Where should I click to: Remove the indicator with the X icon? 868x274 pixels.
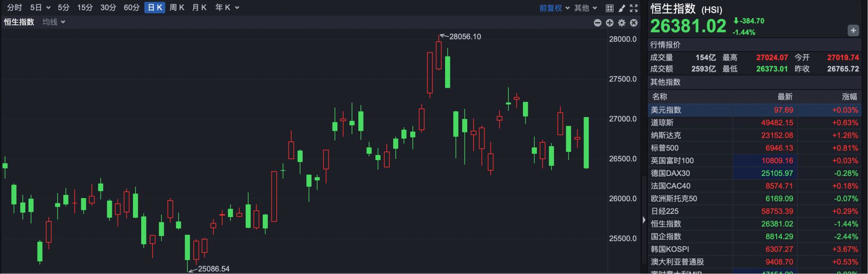634,23
